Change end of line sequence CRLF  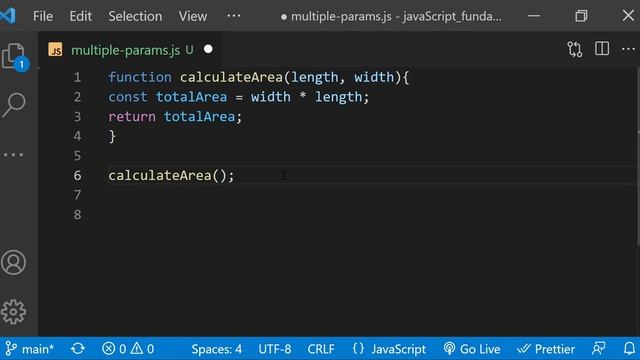tap(321, 349)
